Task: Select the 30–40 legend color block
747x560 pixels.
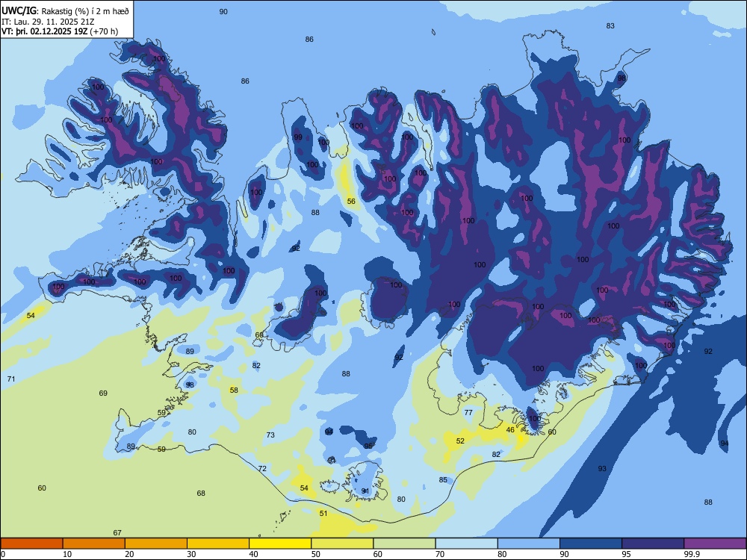Action: 218,544
